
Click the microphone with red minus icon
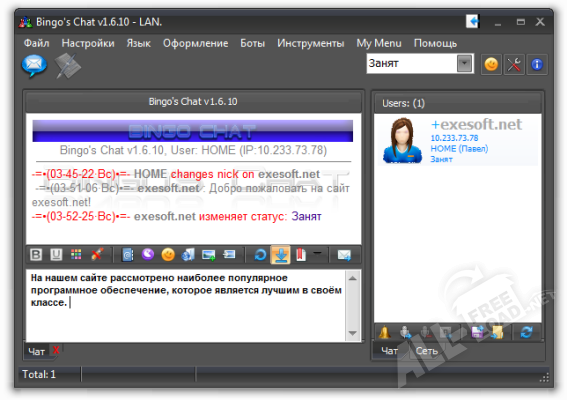coord(426,332)
